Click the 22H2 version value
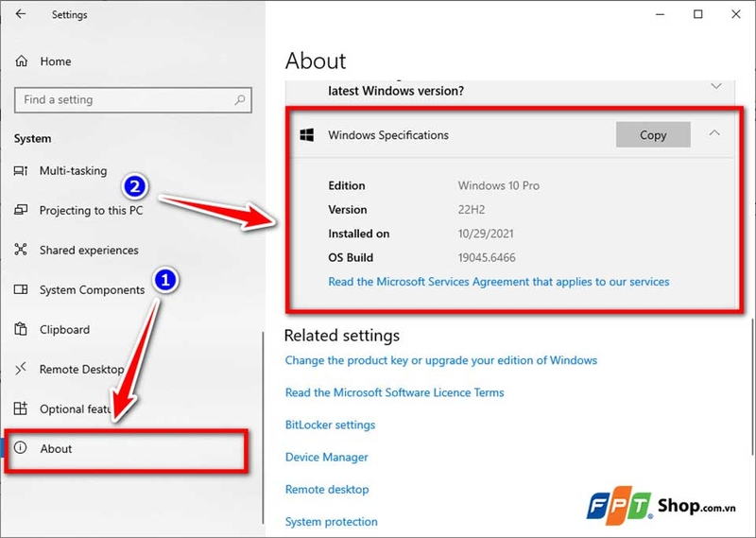Viewport: 756px width, 538px height. (x=472, y=210)
